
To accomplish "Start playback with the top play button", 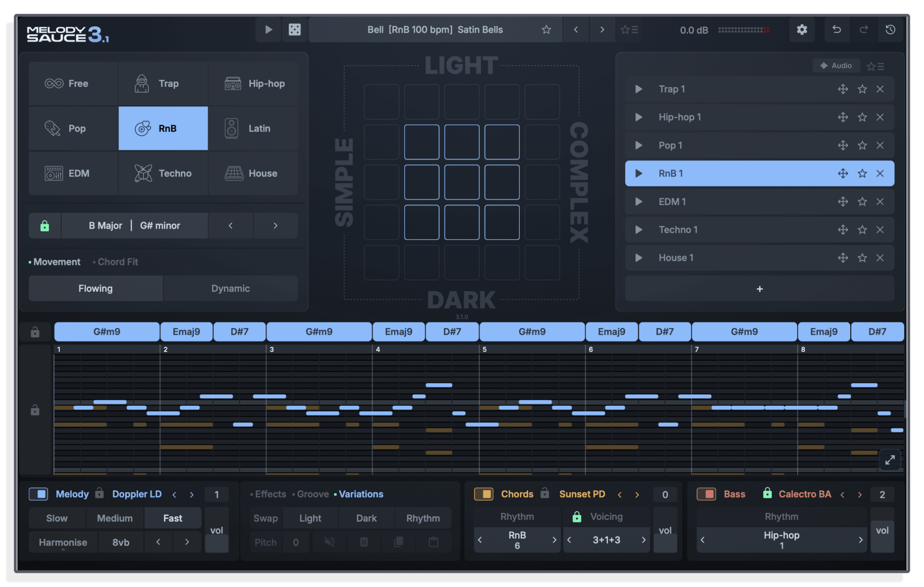I will pos(268,30).
